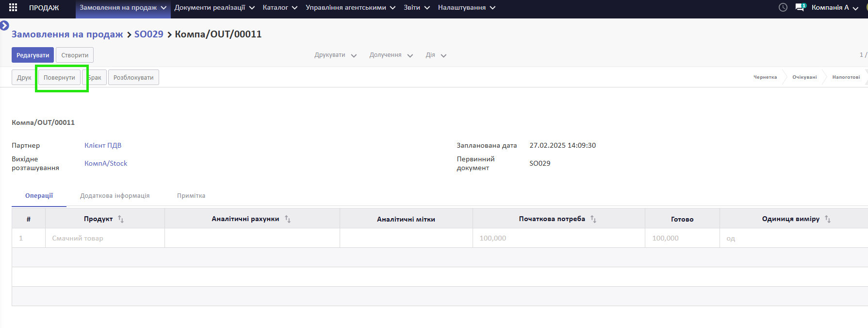Click the Компа/OUT/00011 record title

pyautogui.click(x=43, y=122)
